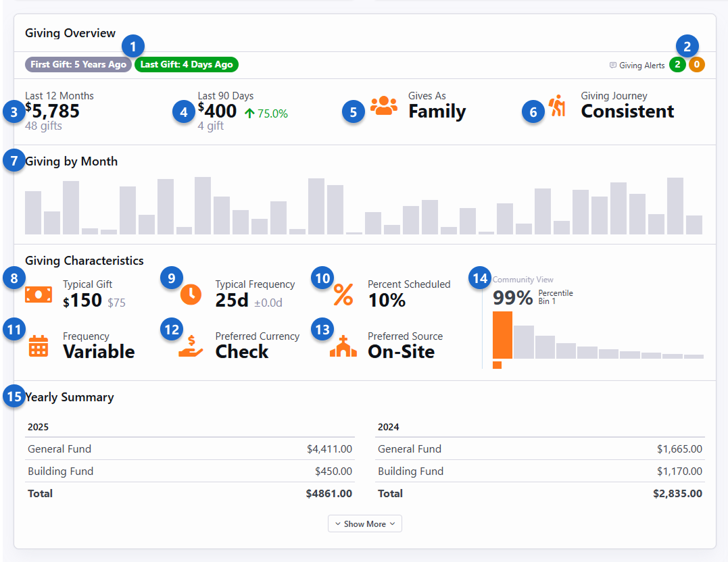Viewport: 728px width, 562px height.
Task: Click the Giving Journey hiker icon
Action: [x=557, y=107]
